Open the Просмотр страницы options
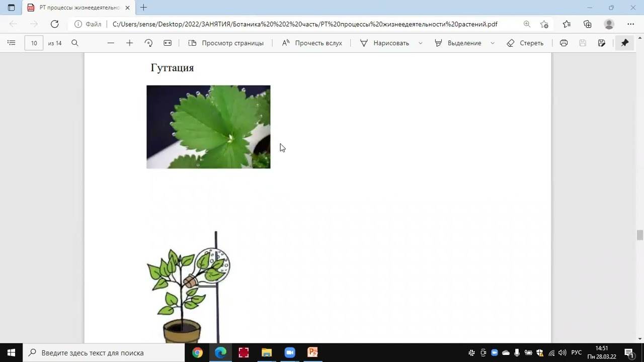 click(x=226, y=43)
